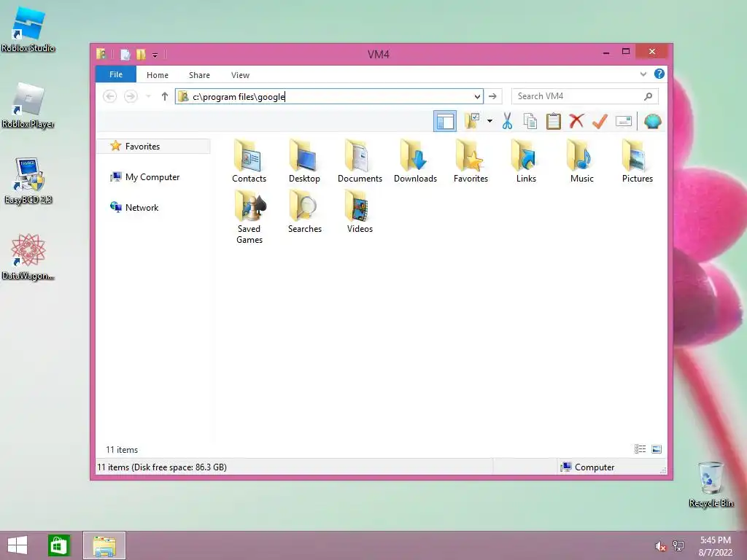This screenshot has width=747, height=560.
Task: Open EasyBCD 2.3 desktop shortcut
Action: coord(28,181)
